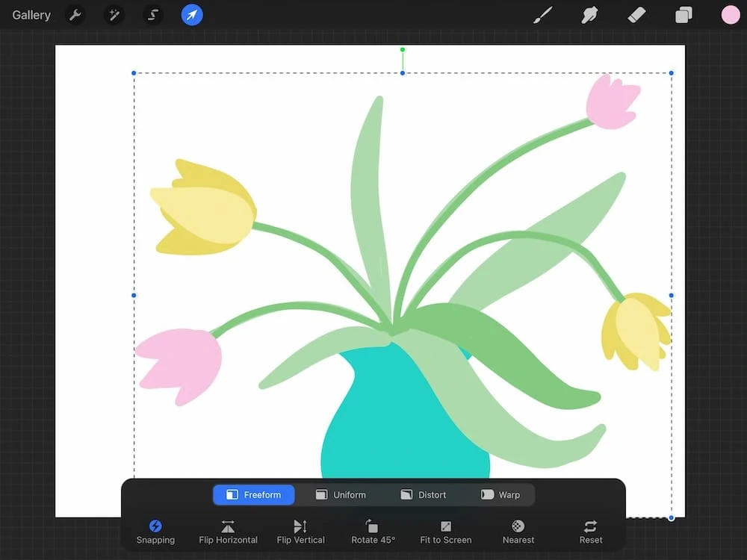Deselect the active Transform arrow tool
Viewport: 747px width, 560px height.
[x=192, y=15]
